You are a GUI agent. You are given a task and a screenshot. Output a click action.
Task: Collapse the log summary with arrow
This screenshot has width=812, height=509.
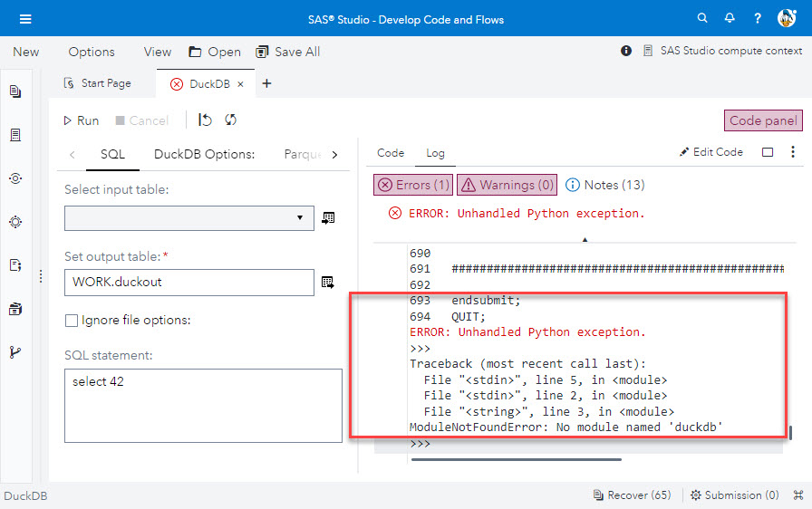pos(585,239)
